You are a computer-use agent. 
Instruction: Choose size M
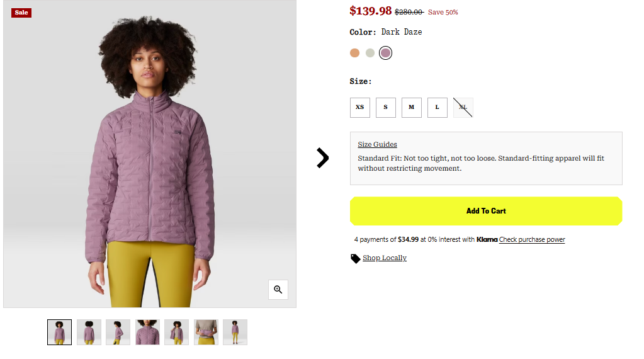tap(412, 108)
